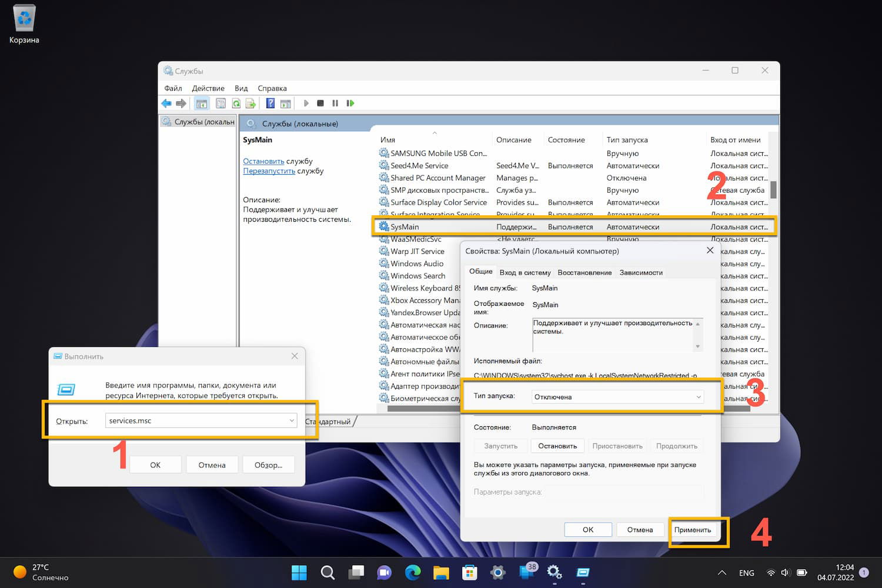This screenshot has height=588, width=882.
Task: Select the Windows Audio service row
Action: pos(417,263)
